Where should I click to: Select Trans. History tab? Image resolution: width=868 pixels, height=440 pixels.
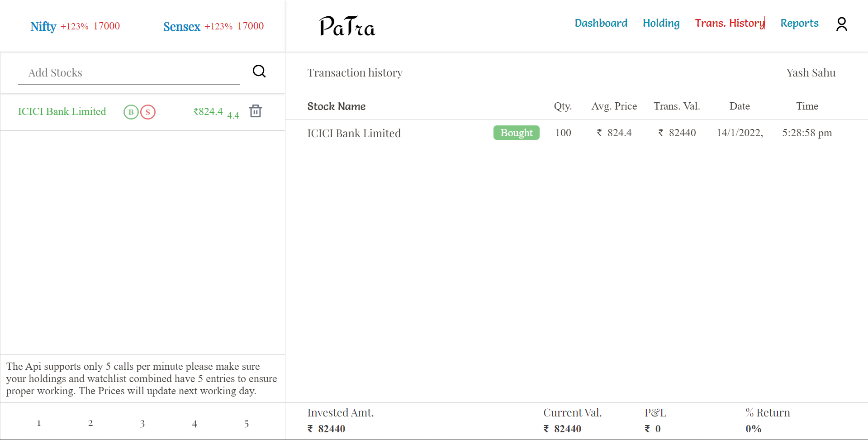[x=730, y=23]
